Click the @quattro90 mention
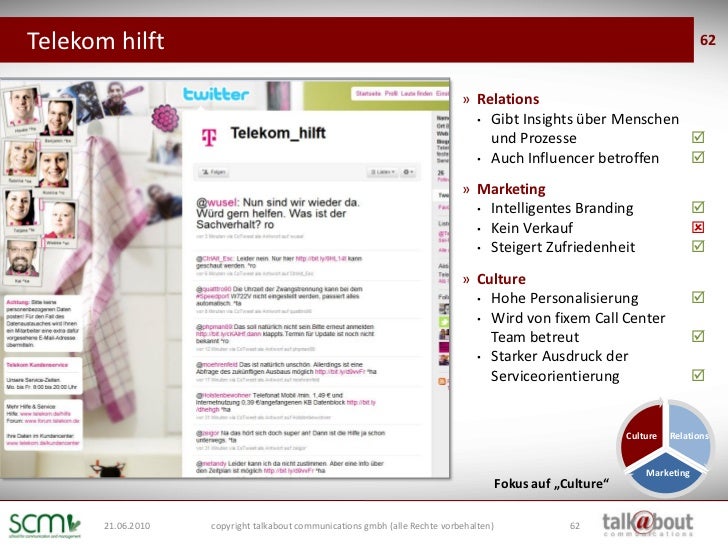Screen dimensions: 728x546 click(214, 289)
